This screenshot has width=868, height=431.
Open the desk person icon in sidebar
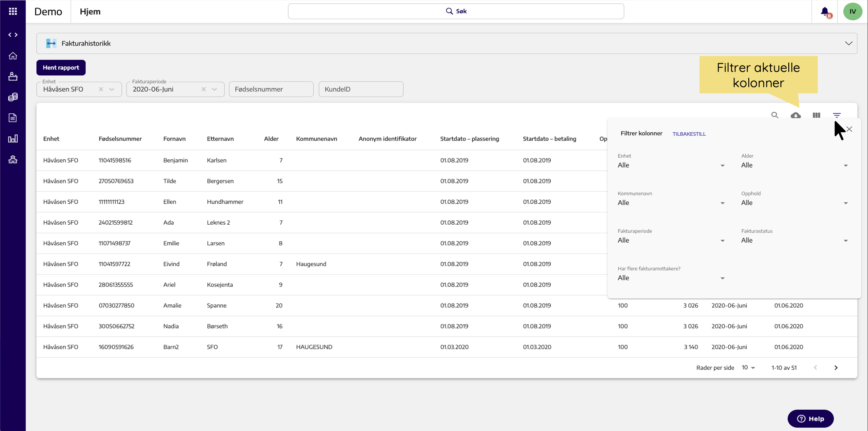(13, 76)
